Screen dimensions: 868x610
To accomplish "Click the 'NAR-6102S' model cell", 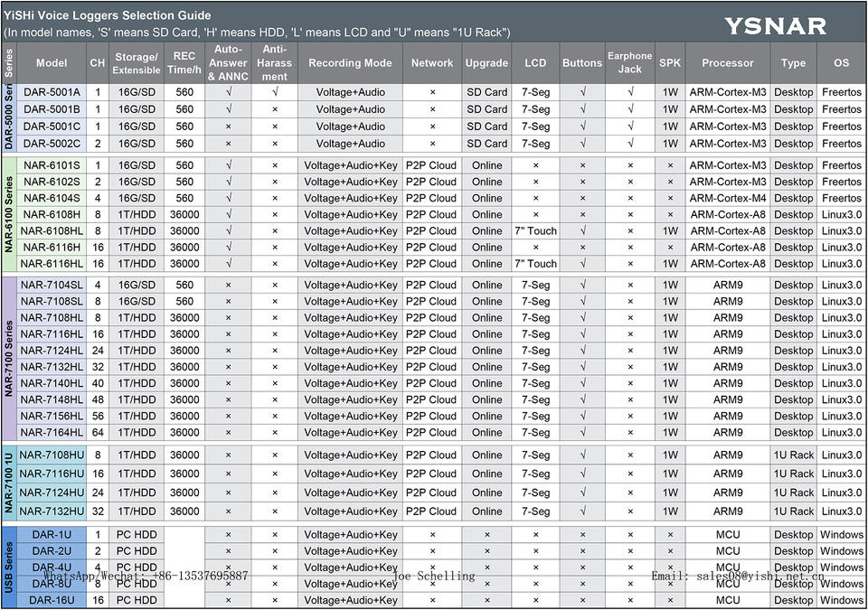I will pyautogui.click(x=52, y=183).
